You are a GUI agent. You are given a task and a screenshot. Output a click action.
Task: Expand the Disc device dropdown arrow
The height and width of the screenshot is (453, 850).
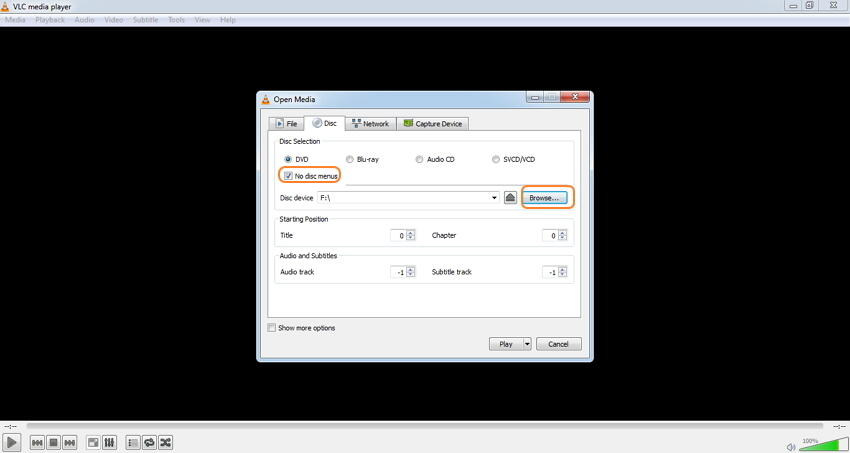point(494,198)
